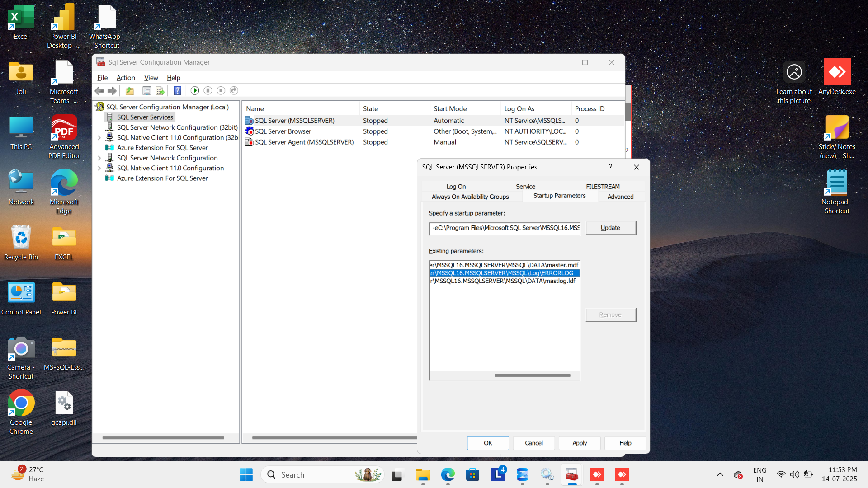Click the Up one level folder icon
Screen dimensions: 868x488
point(130,91)
